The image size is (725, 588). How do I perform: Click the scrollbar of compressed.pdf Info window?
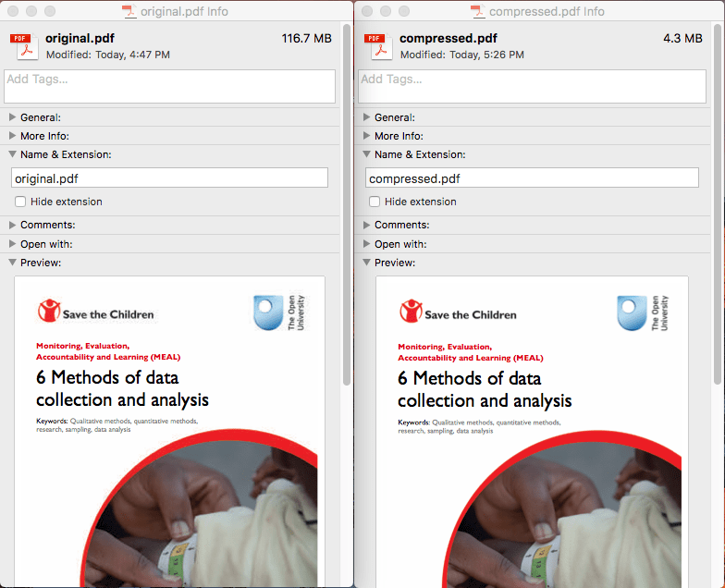click(718, 203)
